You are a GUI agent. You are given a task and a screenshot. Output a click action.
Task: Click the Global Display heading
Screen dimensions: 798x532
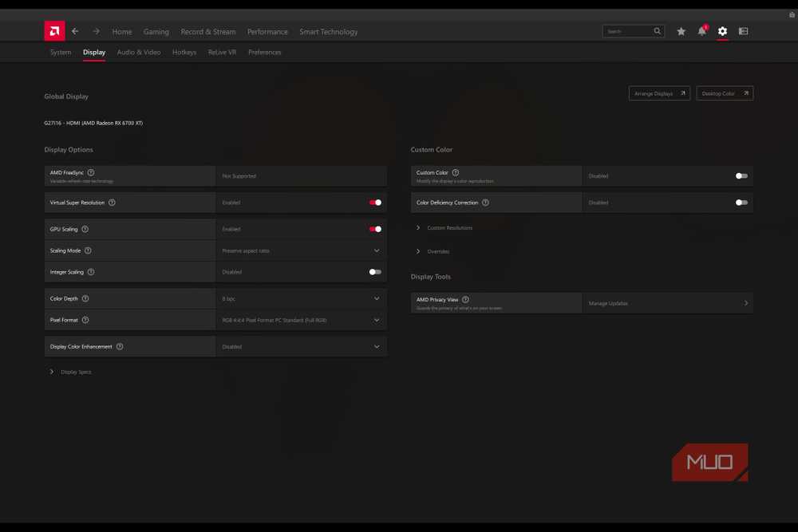(66, 97)
